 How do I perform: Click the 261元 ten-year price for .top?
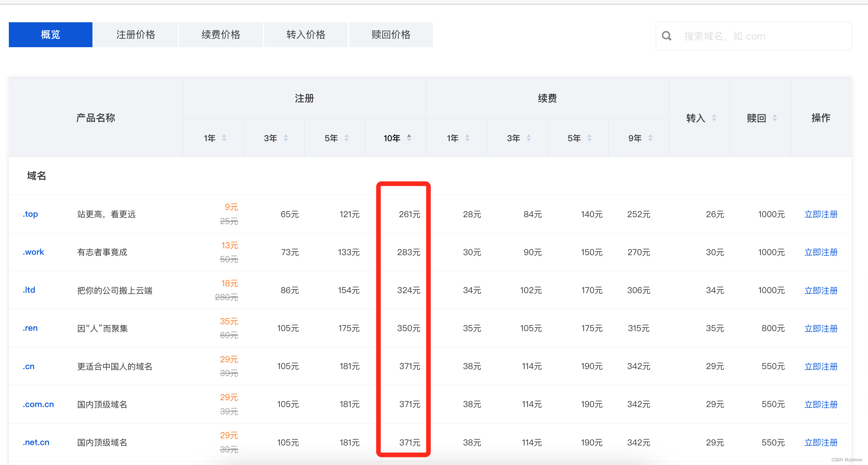click(409, 214)
